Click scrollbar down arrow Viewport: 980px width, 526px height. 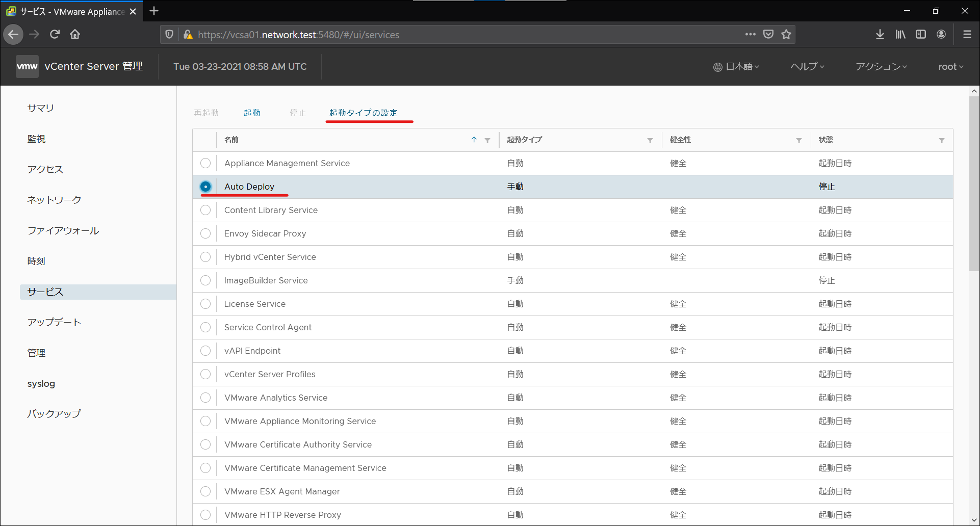974,520
